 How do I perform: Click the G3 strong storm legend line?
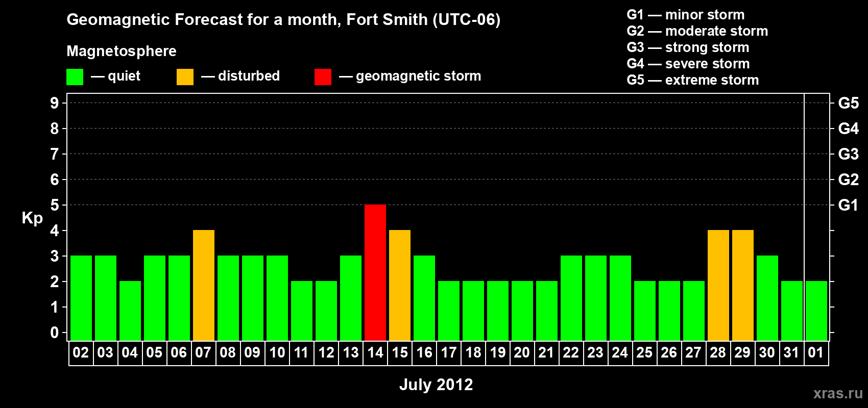[x=688, y=47]
